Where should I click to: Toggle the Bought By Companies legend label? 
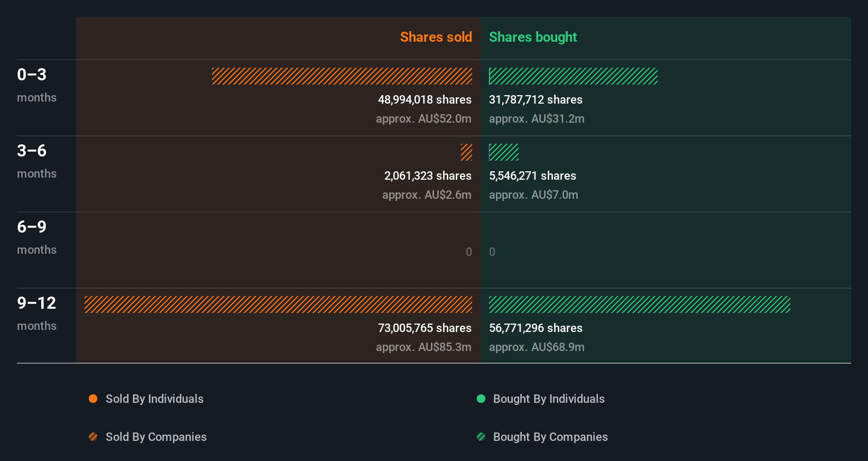click(x=550, y=437)
